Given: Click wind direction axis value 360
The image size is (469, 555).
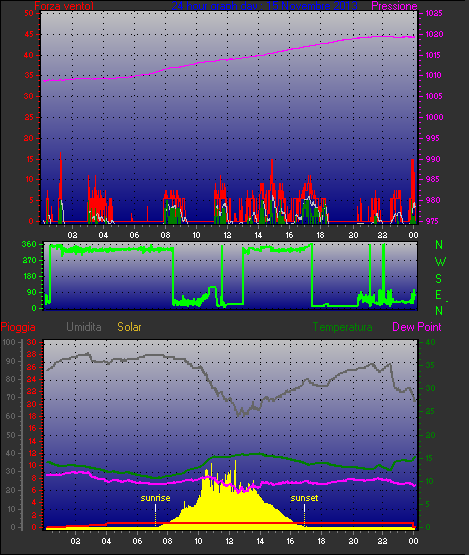Looking at the screenshot, I should pyautogui.click(x=29, y=244).
